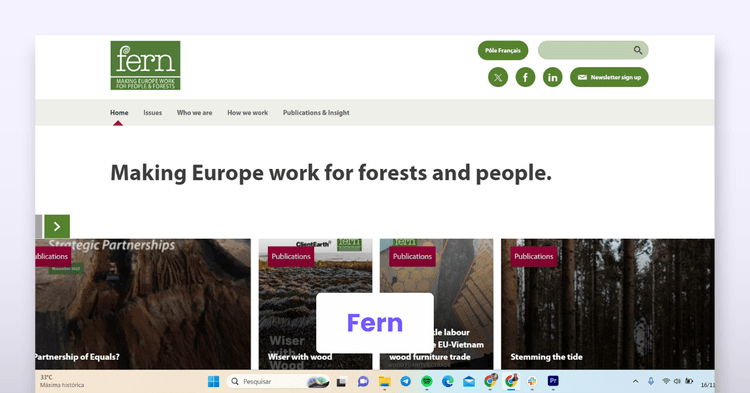Open Wi-Fi network settings in tray
This screenshot has height=393, width=750.
665,381
